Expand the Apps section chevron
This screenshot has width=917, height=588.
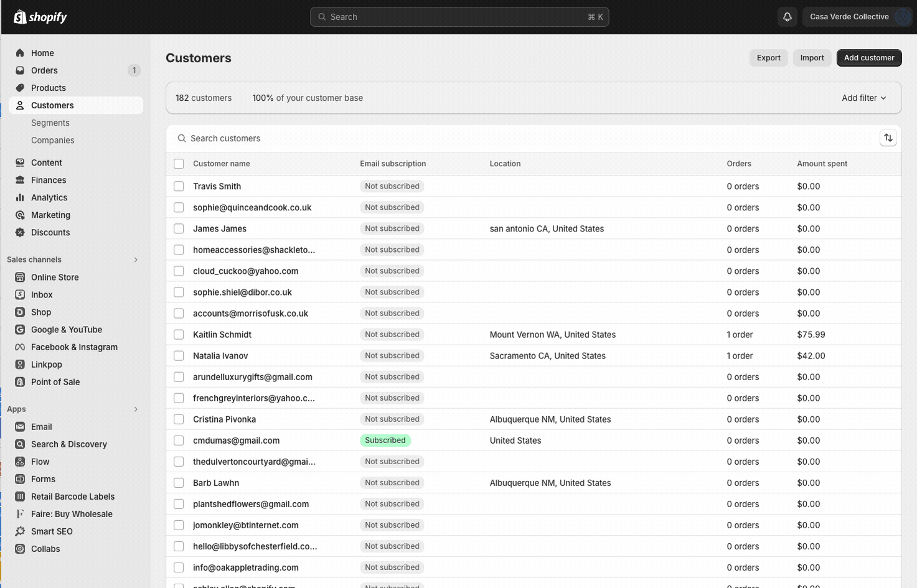pos(136,409)
